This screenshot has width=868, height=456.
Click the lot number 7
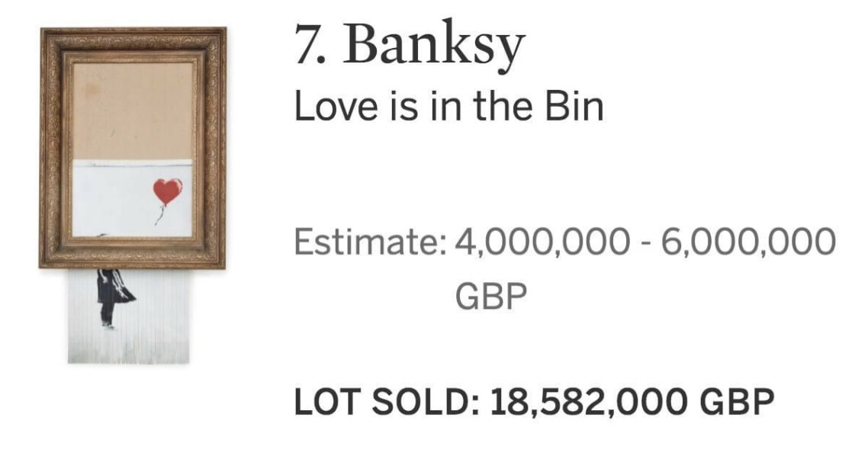click(x=307, y=47)
